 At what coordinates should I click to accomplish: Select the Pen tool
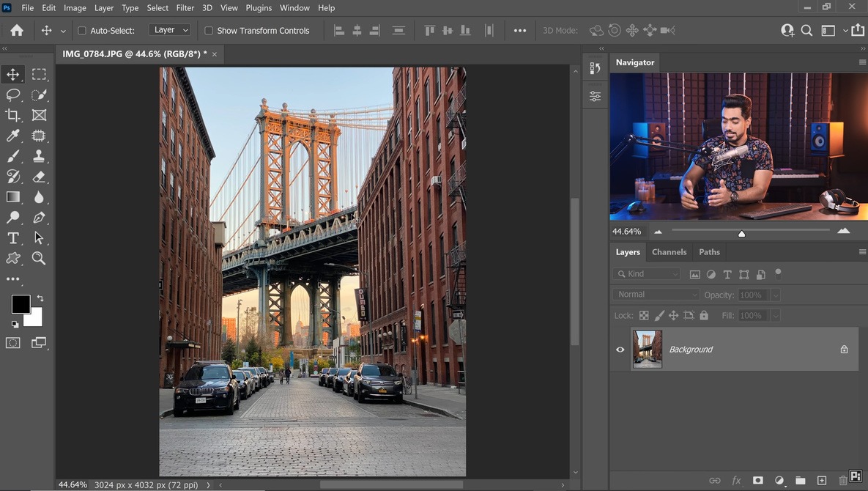tap(40, 218)
